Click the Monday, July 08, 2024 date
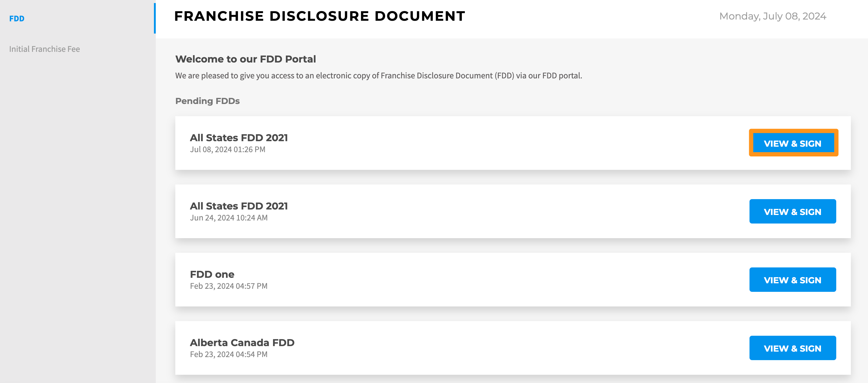Screen dimensions: 868x383 pos(773,16)
